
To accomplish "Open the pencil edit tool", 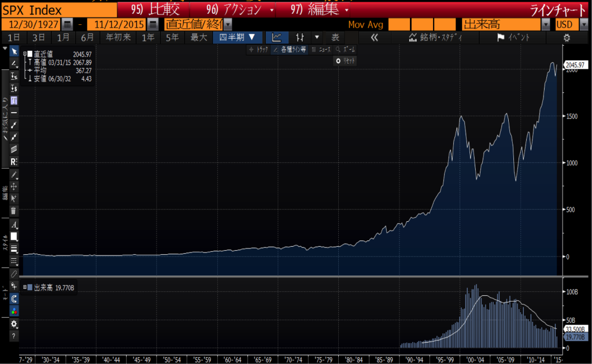I will coord(14,174).
